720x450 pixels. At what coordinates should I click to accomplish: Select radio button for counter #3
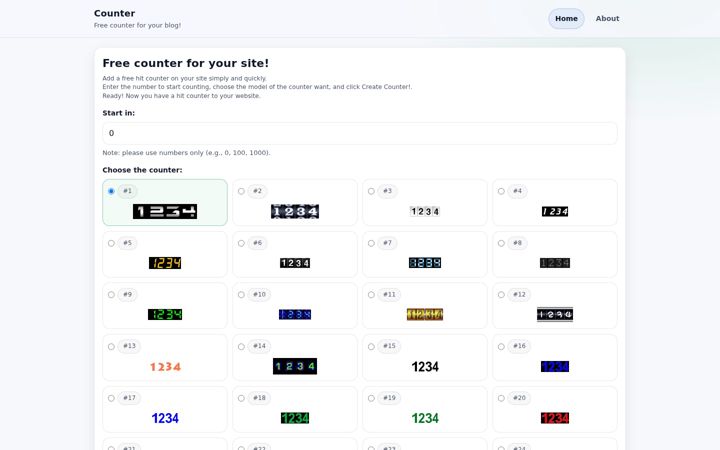[371, 191]
